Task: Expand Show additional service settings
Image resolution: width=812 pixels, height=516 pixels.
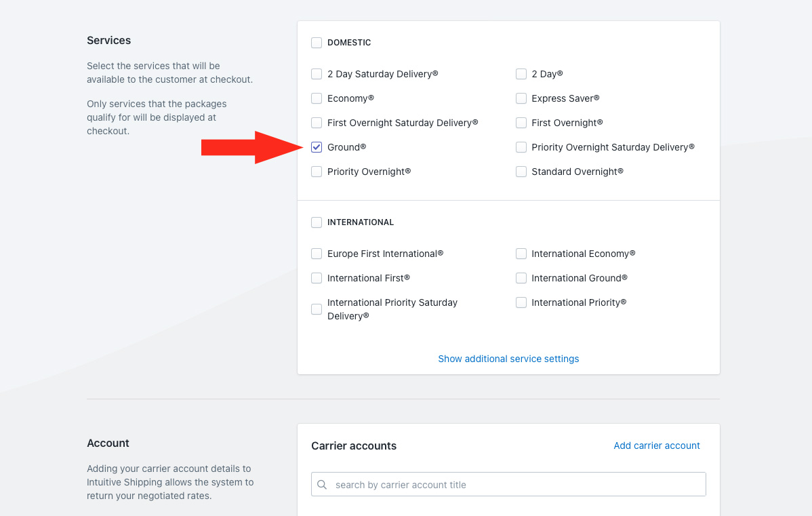Action: [x=508, y=359]
